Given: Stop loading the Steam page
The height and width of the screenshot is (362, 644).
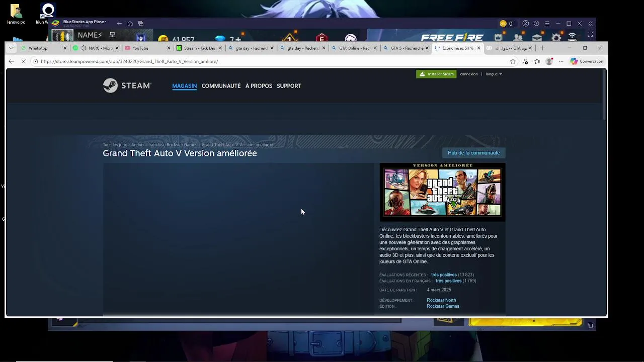Looking at the screenshot, I should 24,61.
